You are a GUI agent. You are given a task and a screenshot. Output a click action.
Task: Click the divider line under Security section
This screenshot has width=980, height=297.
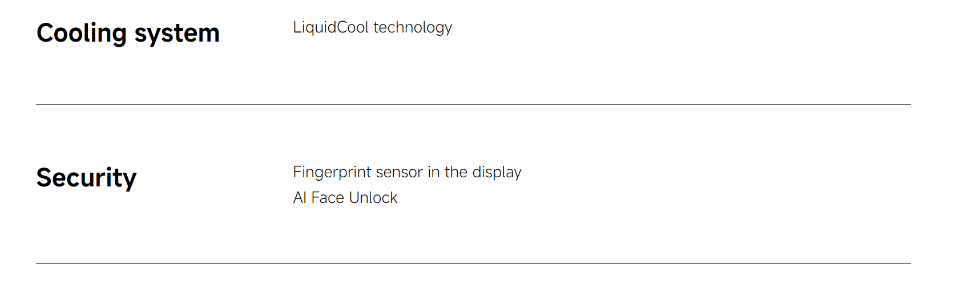[473, 263]
